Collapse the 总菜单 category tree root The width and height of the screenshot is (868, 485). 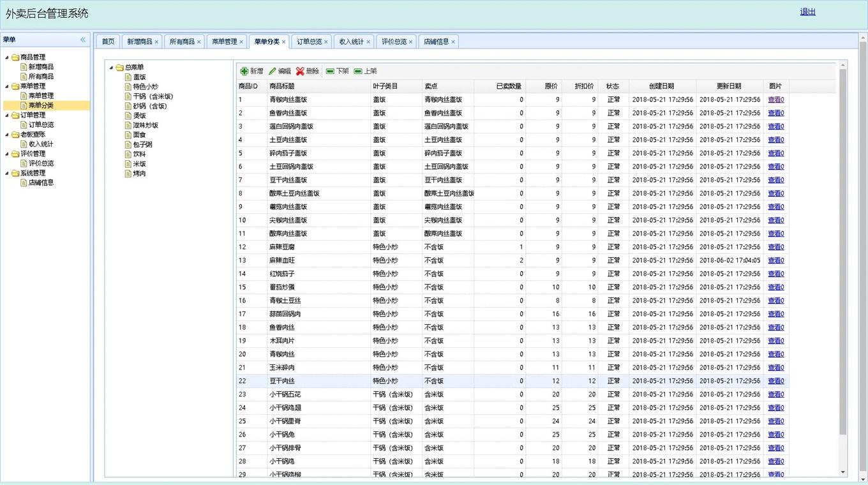pyautogui.click(x=111, y=68)
